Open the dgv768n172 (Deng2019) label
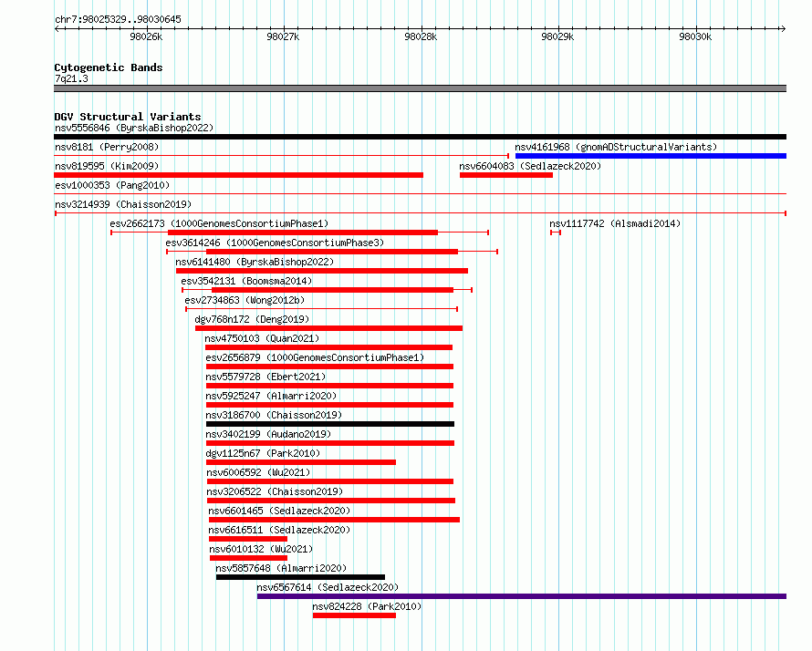The image size is (812, 651). 252,319
